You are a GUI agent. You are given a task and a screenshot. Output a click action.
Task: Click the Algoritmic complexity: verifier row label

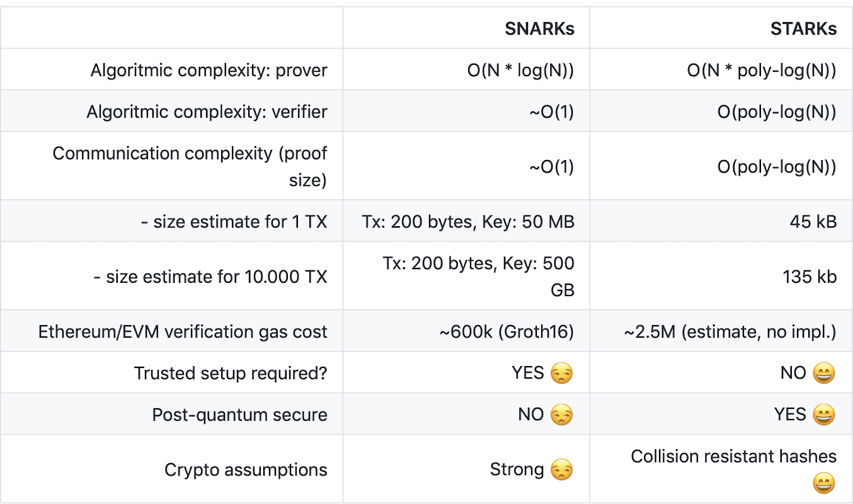tap(207, 112)
